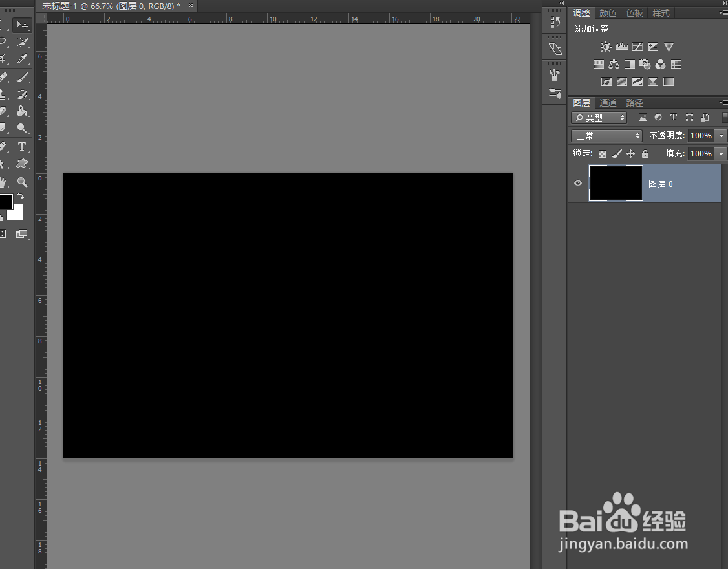Open the 填充 slider dropdown arrow
The width and height of the screenshot is (728, 569).
point(721,154)
